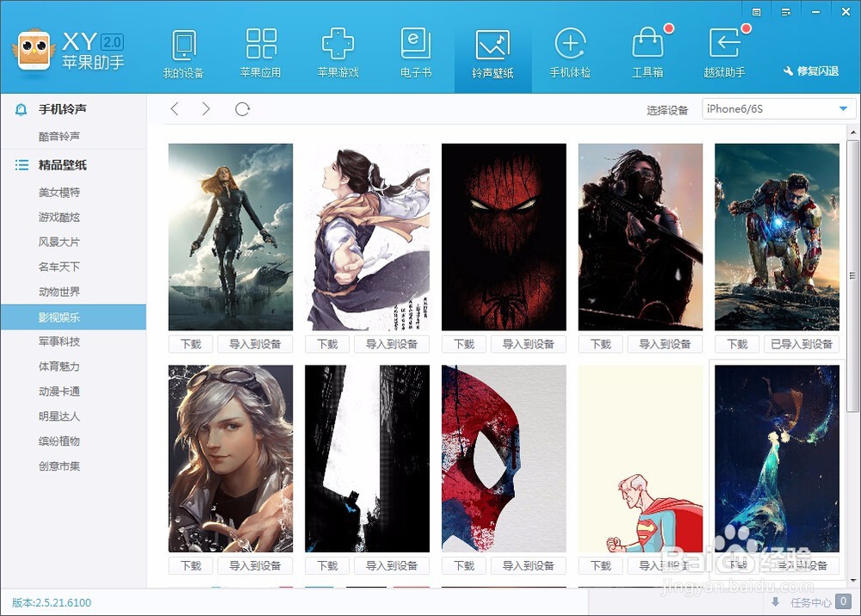
Task: Open 任务中心 task center
Action: pos(811,602)
